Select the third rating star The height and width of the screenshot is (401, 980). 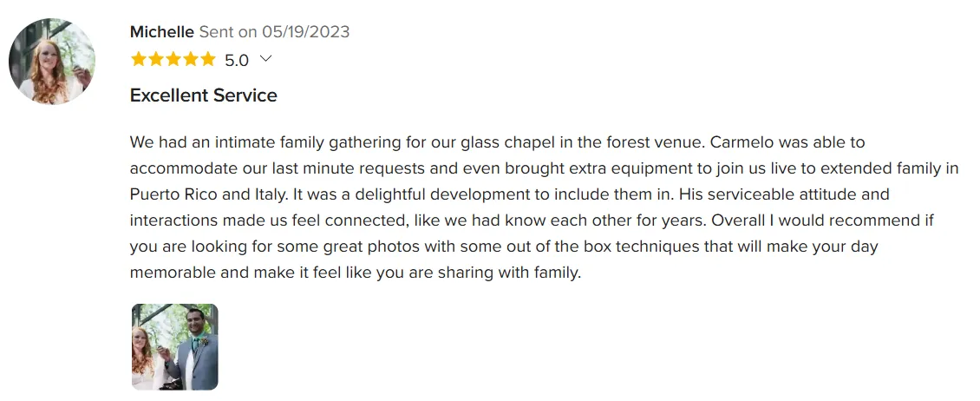[x=173, y=60]
